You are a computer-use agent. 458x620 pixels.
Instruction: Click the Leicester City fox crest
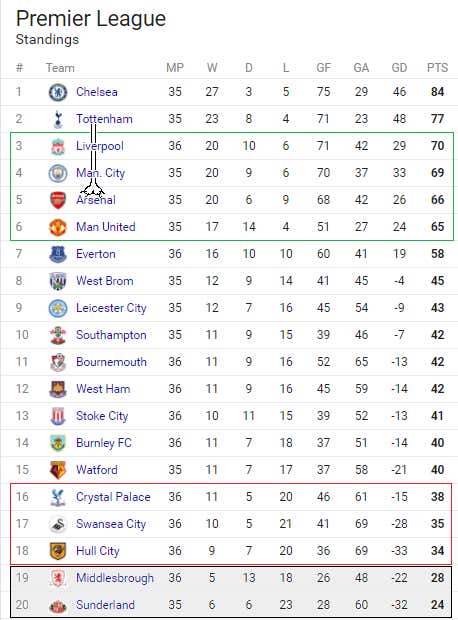(x=58, y=308)
